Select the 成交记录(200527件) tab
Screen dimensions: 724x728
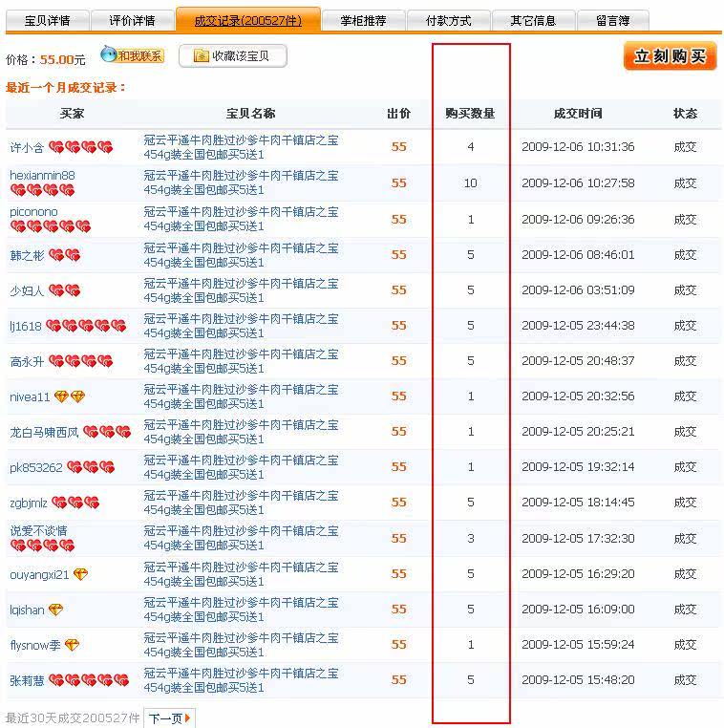[247, 20]
